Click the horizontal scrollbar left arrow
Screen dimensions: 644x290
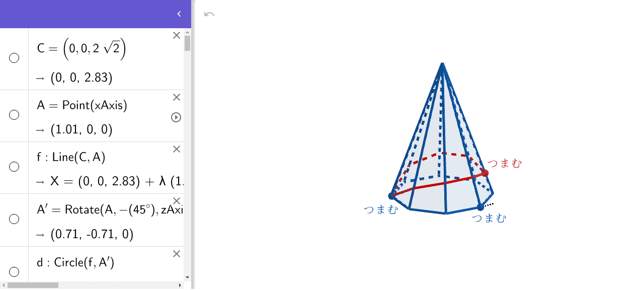point(3,285)
